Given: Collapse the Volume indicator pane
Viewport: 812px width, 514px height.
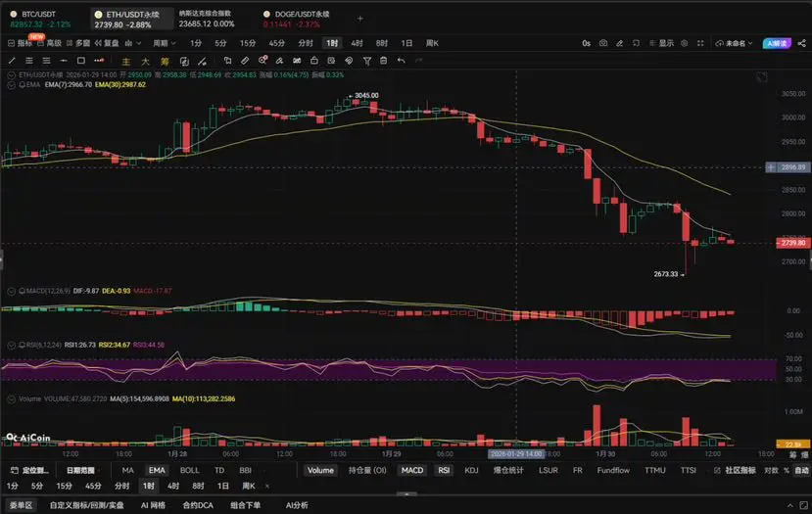Looking at the screenshot, I should (x=11, y=399).
